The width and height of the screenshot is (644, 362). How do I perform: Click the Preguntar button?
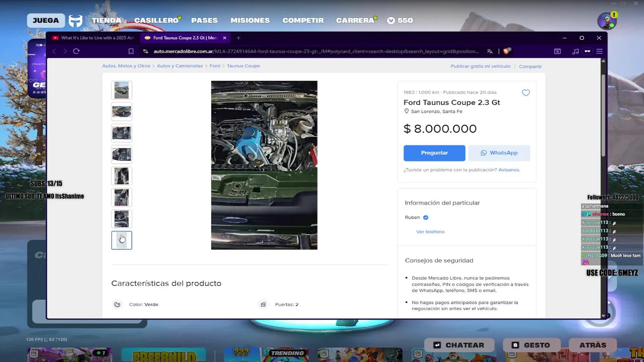[434, 153]
